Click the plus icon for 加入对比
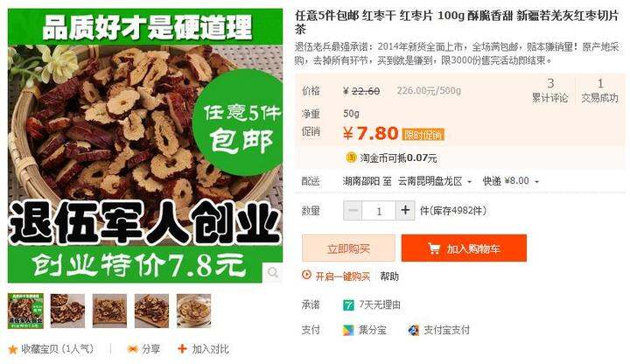 pyautogui.click(x=182, y=348)
